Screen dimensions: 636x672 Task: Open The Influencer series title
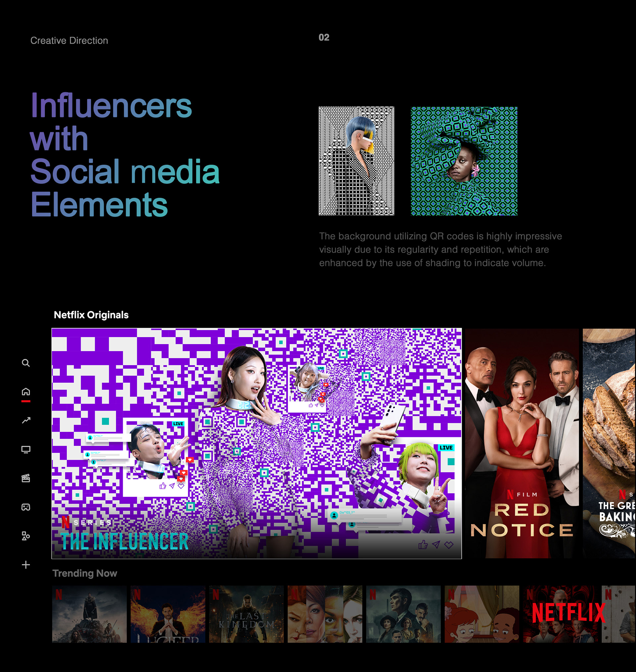click(x=125, y=541)
